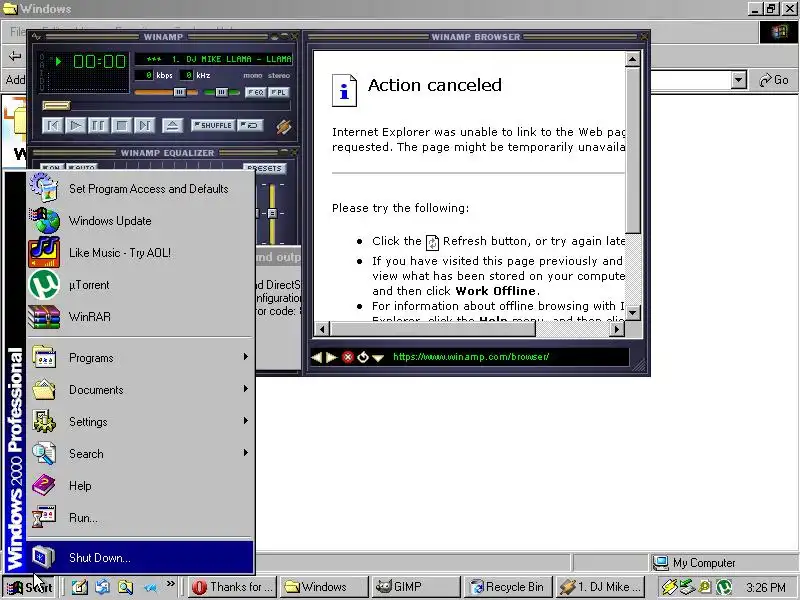This screenshot has height=600, width=800.
Task: Go forward in Winamp Browser
Action: 332,357
